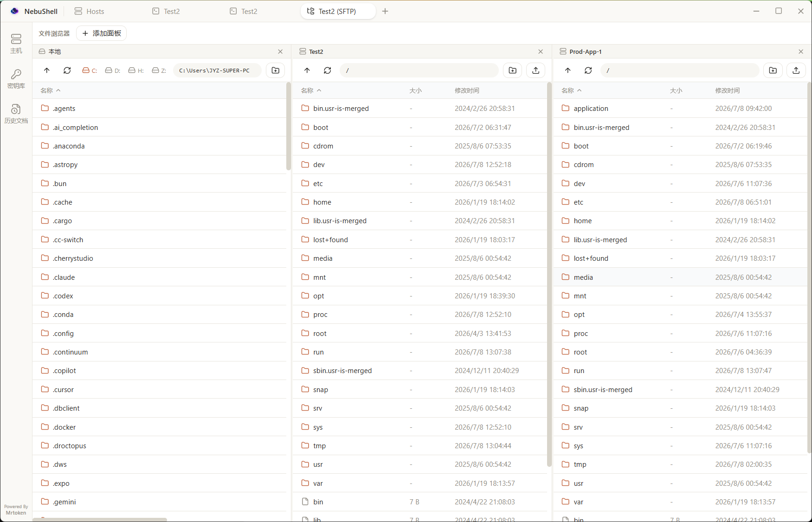812x522 pixels.
Task: Select the tmp folder in Test2 panel
Action: point(420,445)
